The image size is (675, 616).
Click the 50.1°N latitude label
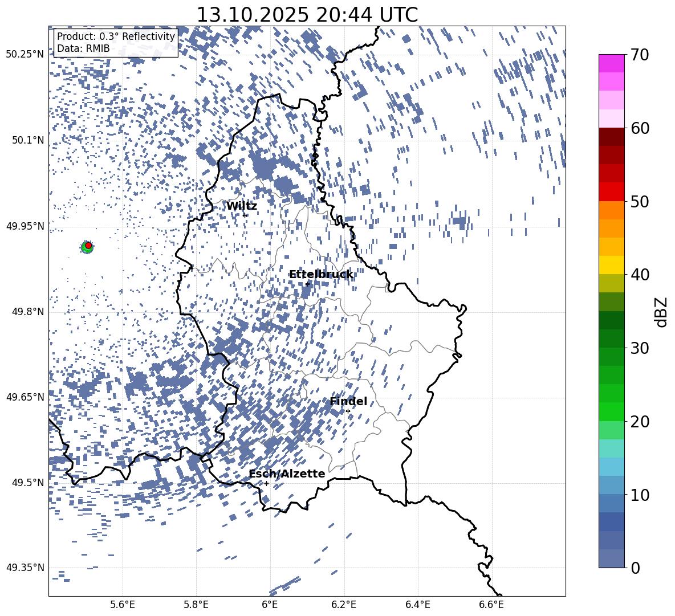pyautogui.click(x=27, y=140)
